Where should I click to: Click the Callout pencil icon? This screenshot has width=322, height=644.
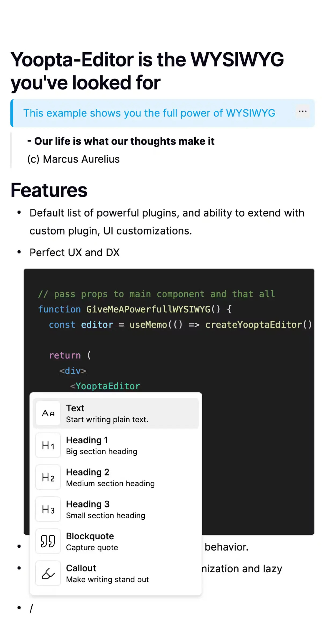pyautogui.click(x=48, y=573)
